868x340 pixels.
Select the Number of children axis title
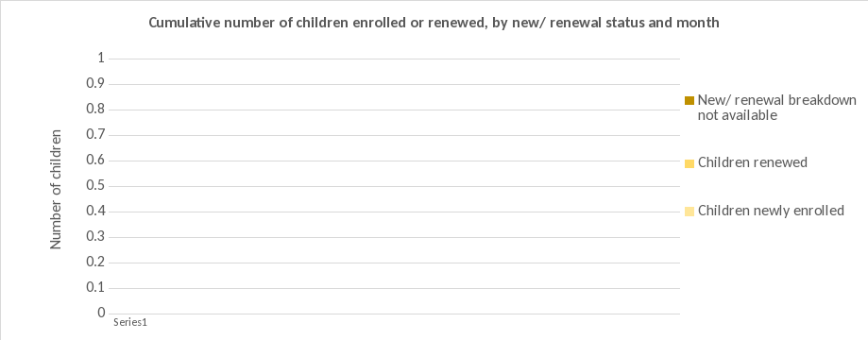click(x=56, y=189)
